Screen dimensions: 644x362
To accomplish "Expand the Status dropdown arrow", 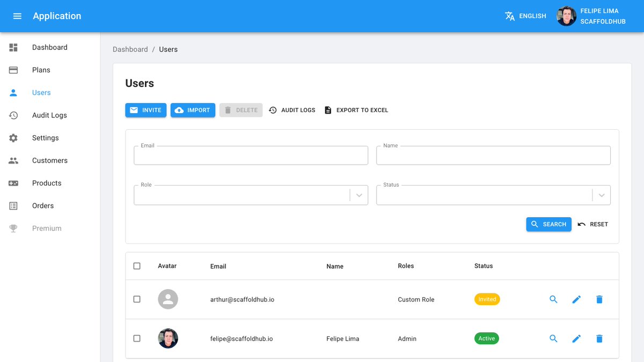I will click(602, 195).
